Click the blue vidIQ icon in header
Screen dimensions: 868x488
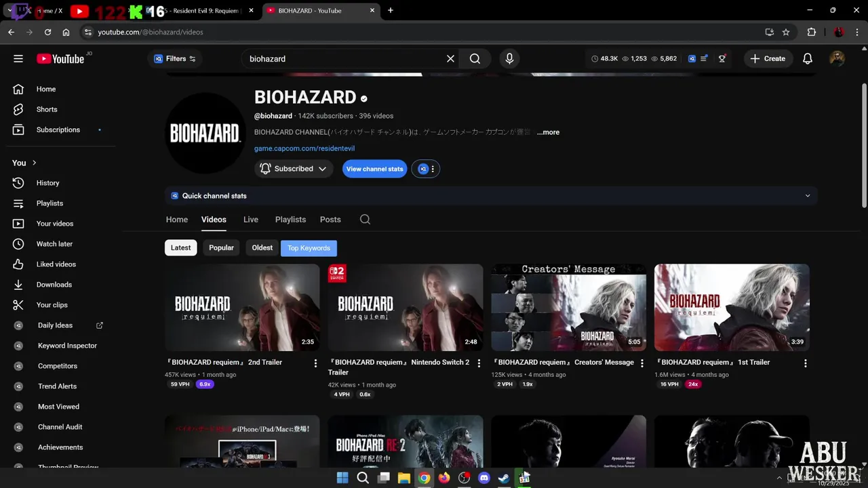pyautogui.click(x=692, y=59)
